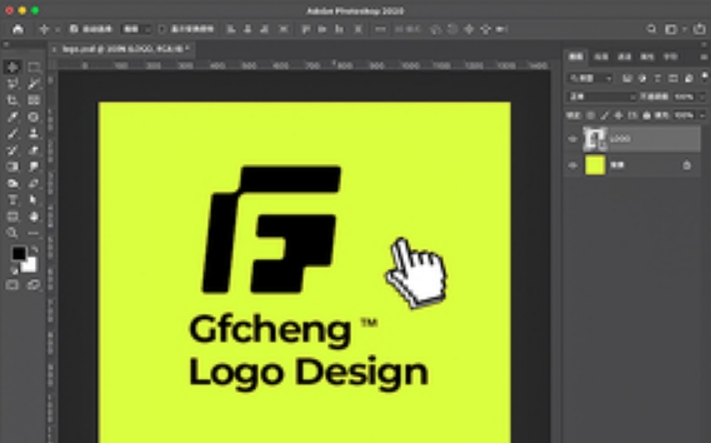
Task: Open the layer filter kind dropdown
Action: 590,78
